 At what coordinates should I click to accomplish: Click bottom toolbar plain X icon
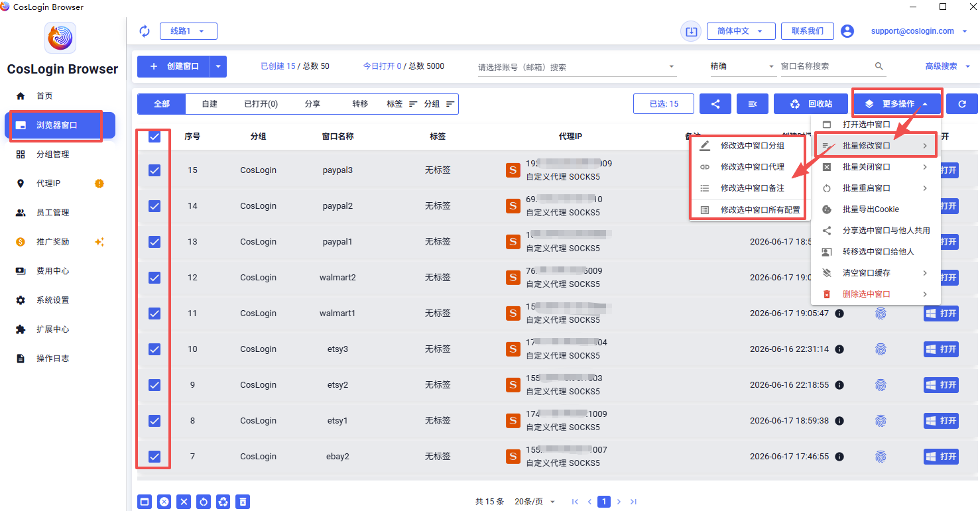184,502
